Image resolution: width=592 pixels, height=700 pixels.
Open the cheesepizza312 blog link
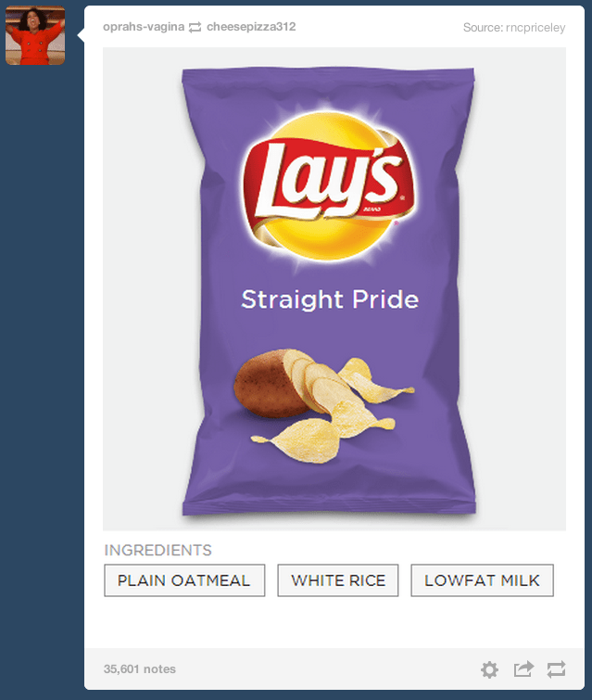pyautogui.click(x=251, y=27)
